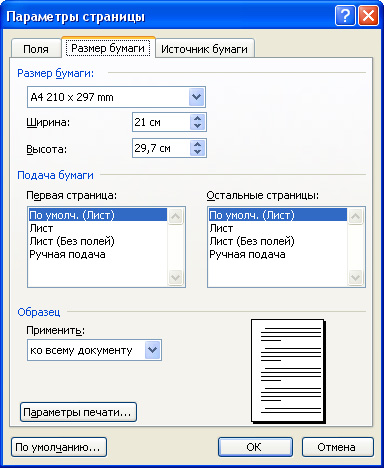This screenshot has width=384, height=468.
Task: Open the Источник бумаги tab
Action: (x=204, y=49)
